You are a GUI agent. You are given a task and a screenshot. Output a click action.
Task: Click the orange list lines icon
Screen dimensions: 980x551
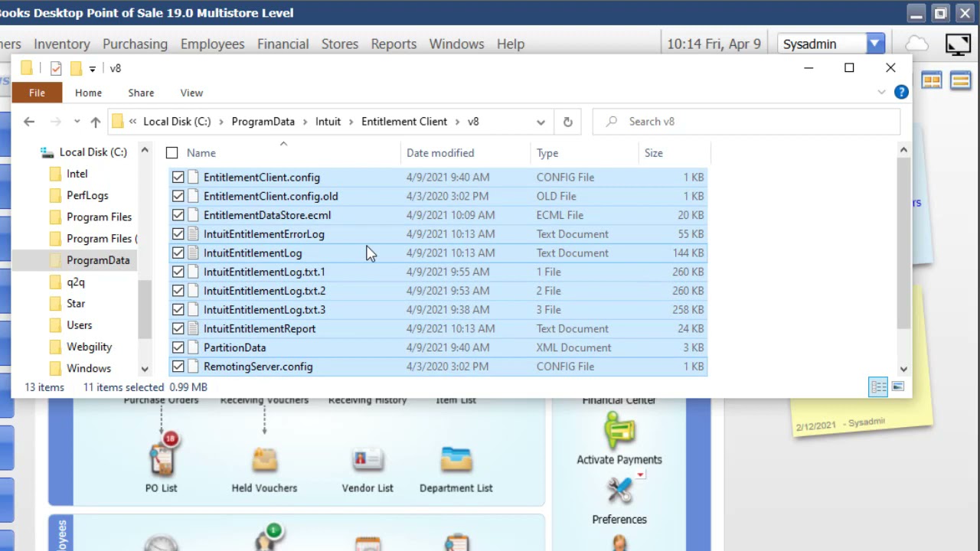click(960, 80)
